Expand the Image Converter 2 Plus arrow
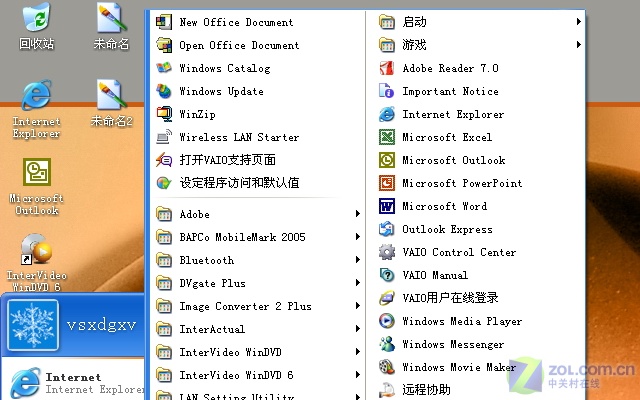The height and width of the screenshot is (400, 640). [358, 306]
